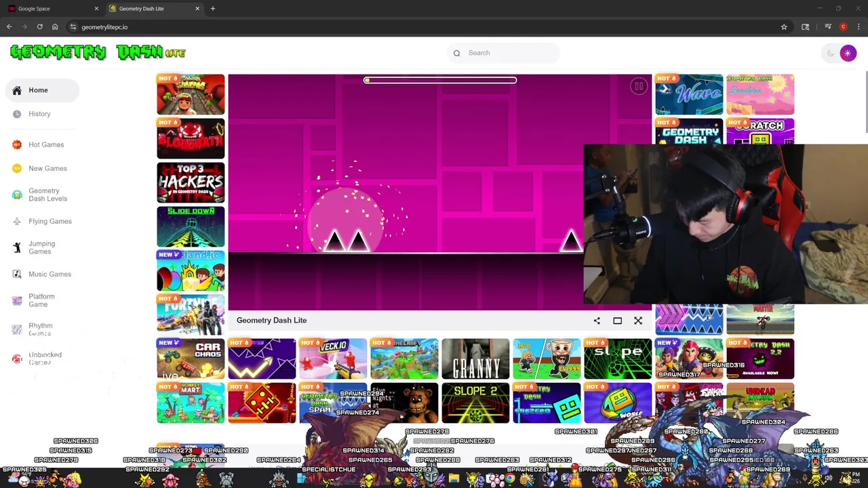Open the Minecraft game thumbnail
This screenshot has height=488, width=868.
point(404,359)
